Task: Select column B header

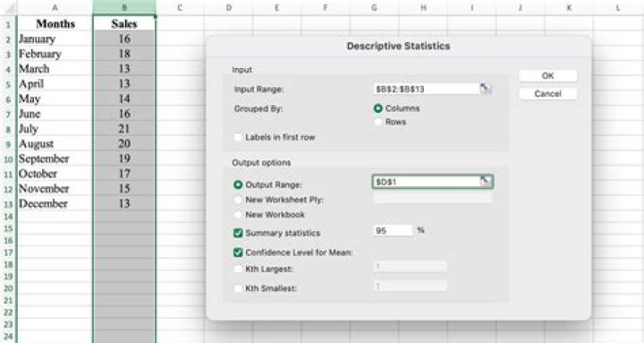Action: 124,7
